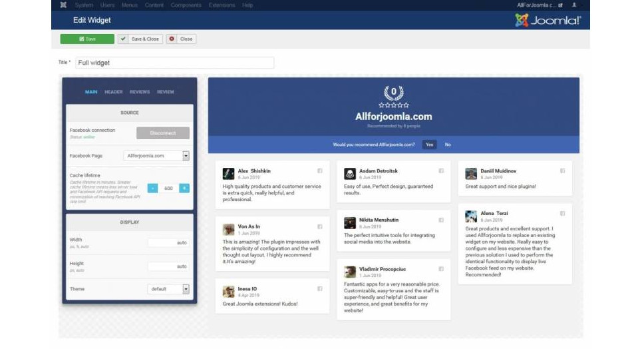
Task: Click reviewer name Vladimir Procopciuc
Action: tap(383, 269)
